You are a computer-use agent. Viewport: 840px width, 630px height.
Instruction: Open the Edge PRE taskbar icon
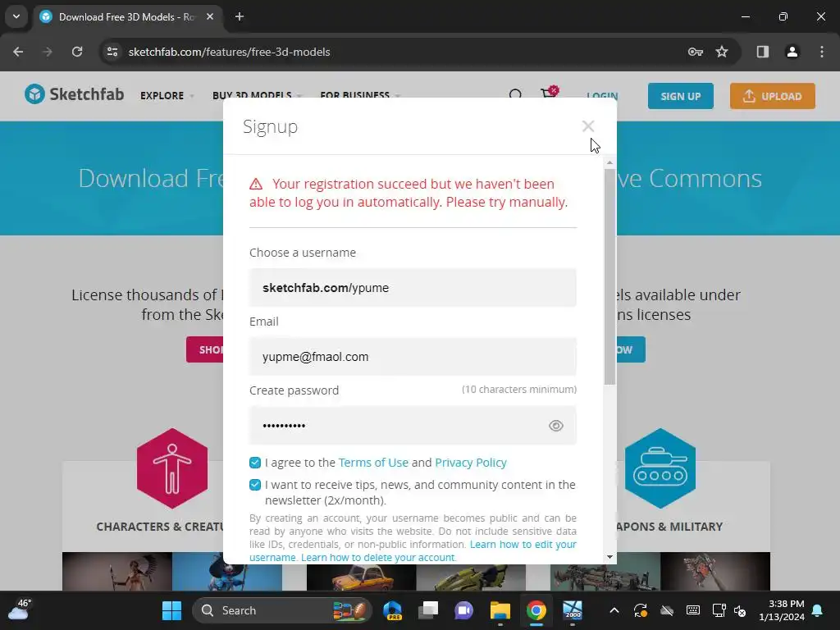(393, 610)
